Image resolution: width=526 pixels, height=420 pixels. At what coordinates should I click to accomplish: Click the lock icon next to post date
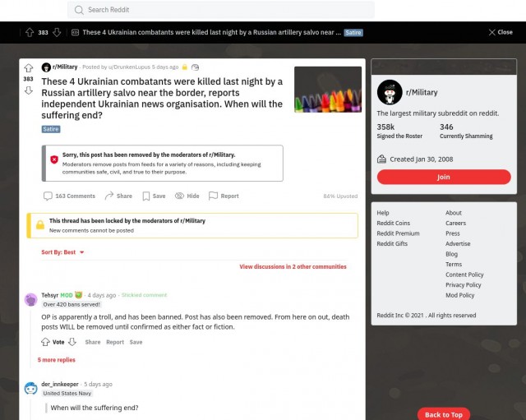[184, 67]
